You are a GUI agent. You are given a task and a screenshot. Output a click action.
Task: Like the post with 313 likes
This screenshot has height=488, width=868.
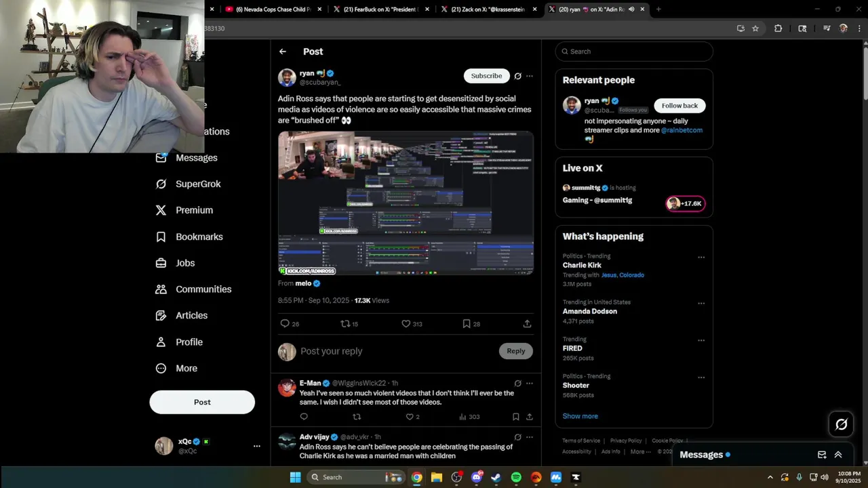pos(406,324)
